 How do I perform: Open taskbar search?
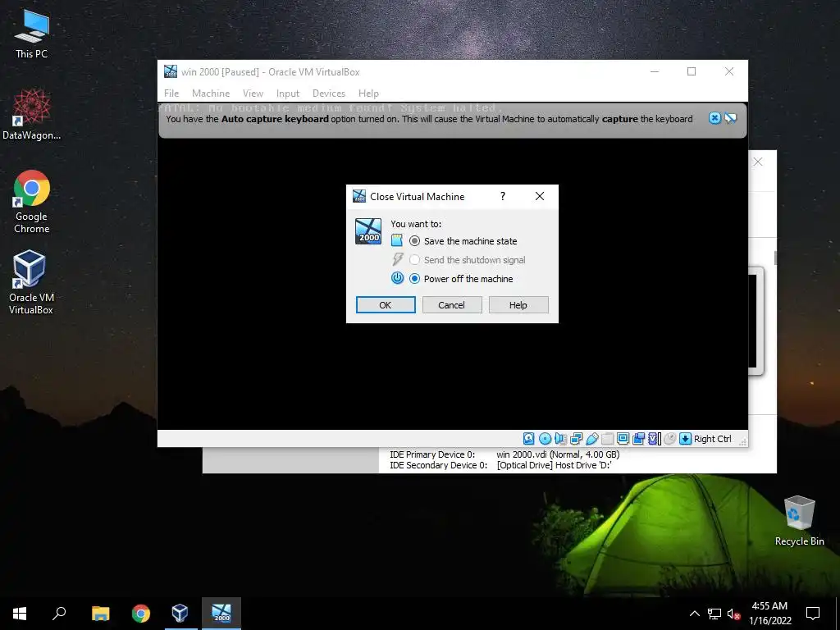pyautogui.click(x=59, y=614)
